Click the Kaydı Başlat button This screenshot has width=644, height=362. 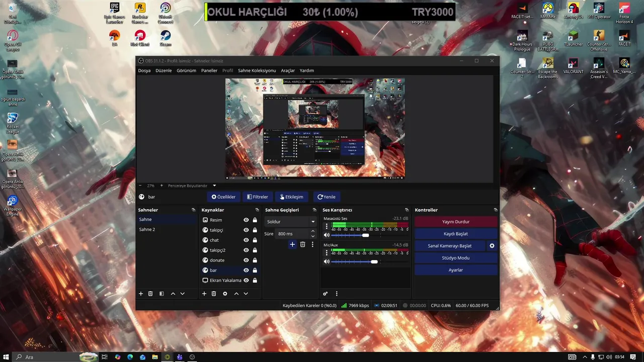pyautogui.click(x=456, y=234)
